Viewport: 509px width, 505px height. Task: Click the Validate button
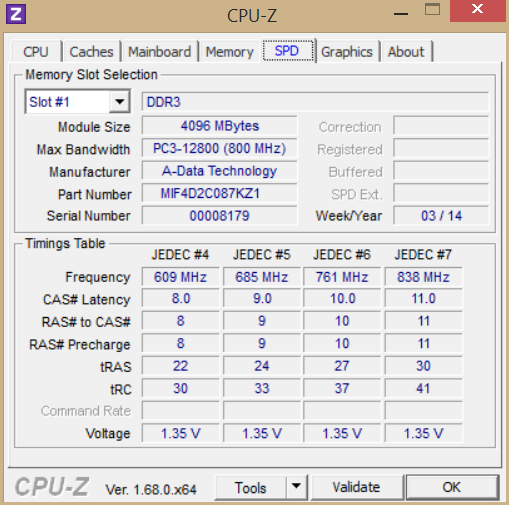pyautogui.click(x=356, y=487)
